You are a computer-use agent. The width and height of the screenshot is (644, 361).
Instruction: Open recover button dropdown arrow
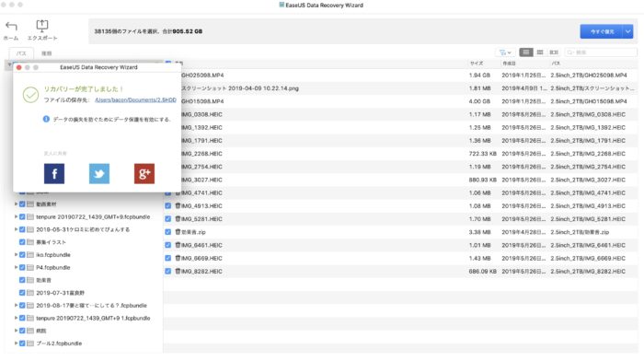point(628,31)
